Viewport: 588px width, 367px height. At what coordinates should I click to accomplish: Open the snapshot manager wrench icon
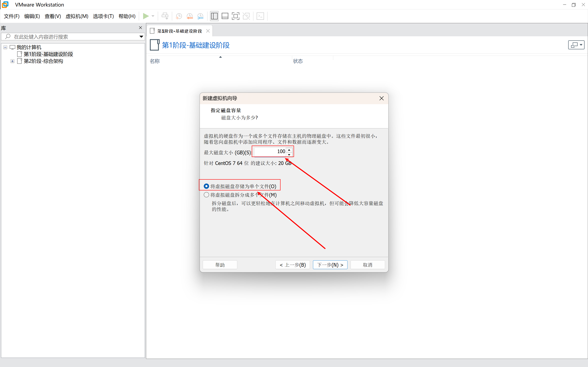pos(200,16)
